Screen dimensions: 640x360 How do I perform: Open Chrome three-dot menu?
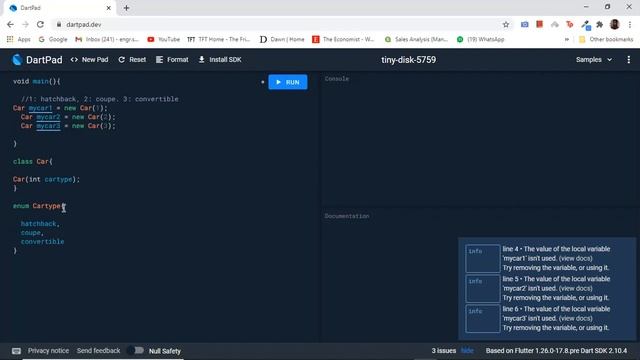tap(630, 24)
